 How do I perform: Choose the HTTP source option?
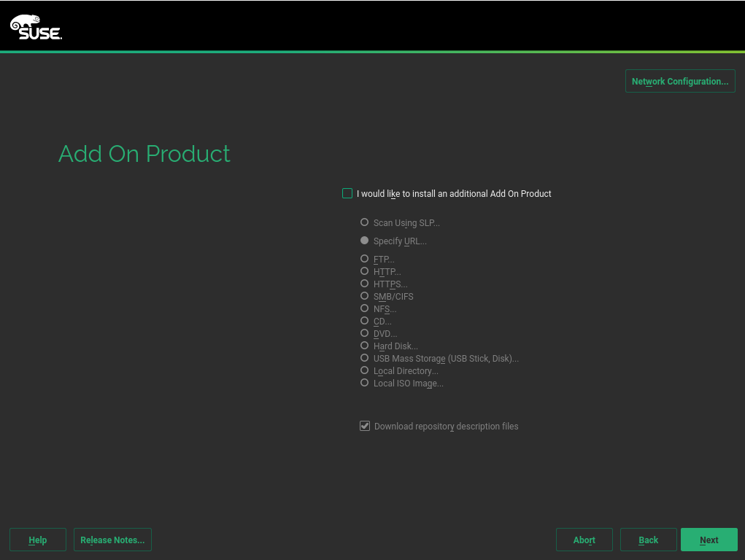pyautogui.click(x=365, y=271)
